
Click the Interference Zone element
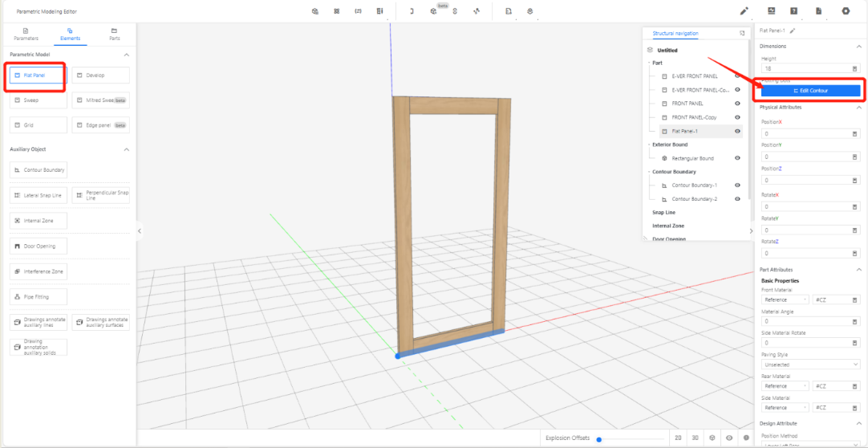click(x=38, y=271)
